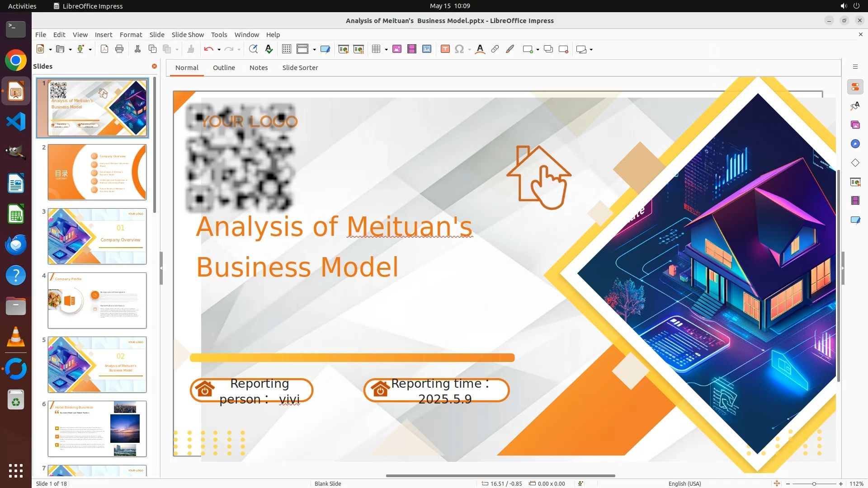This screenshot has height=488, width=868.
Task: Close the Slides panel
Action: pos(154,66)
